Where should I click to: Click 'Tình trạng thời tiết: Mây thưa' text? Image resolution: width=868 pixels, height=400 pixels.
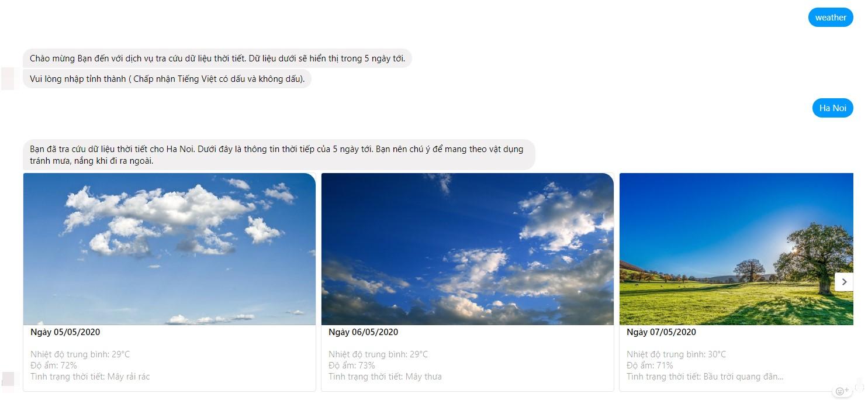point(385,377)
